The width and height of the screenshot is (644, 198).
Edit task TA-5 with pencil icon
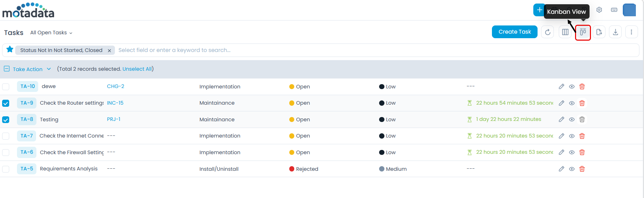click(x=561, y=169)
